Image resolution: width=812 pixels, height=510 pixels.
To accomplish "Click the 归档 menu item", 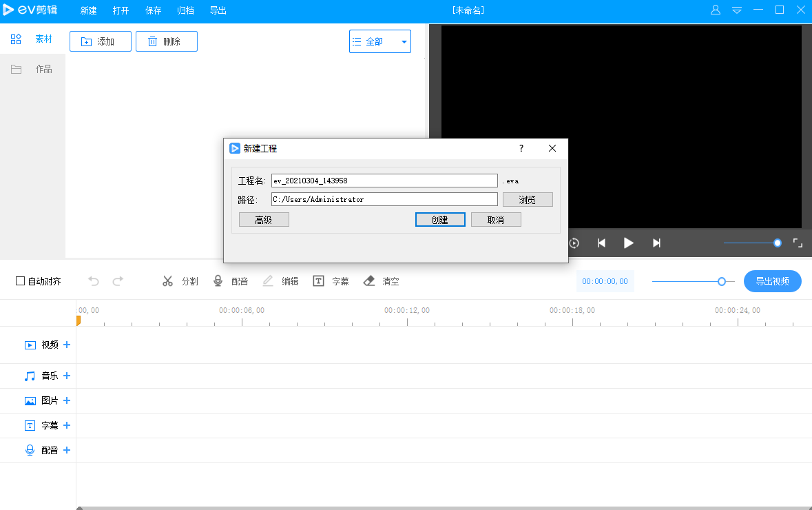I will 185,10.
